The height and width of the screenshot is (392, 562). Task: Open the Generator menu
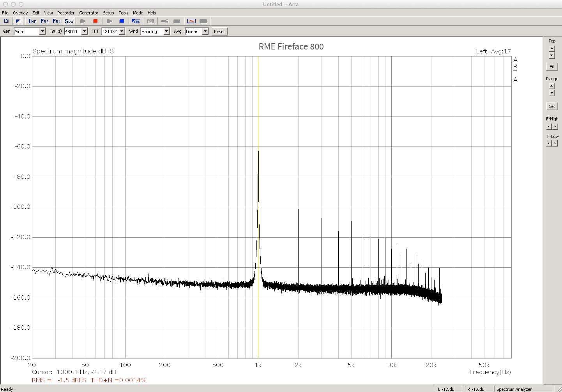[x=89, y=13]
